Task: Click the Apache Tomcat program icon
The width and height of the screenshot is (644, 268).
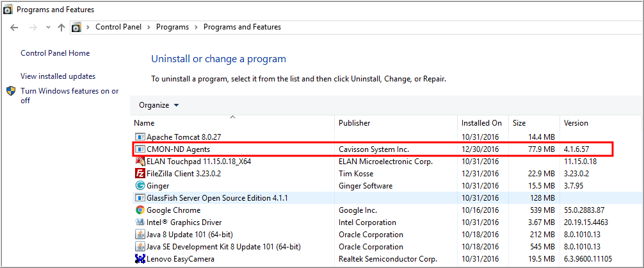Action: [140, 137]
